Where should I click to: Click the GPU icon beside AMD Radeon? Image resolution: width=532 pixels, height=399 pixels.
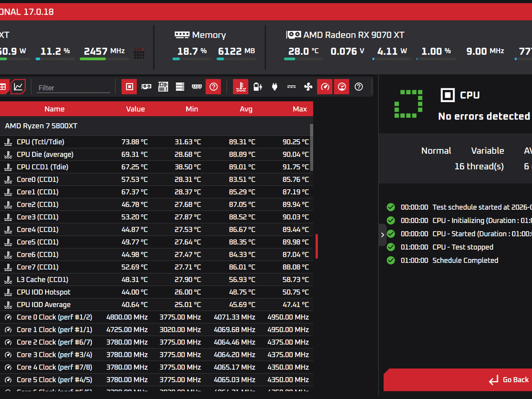click(294, 35)
